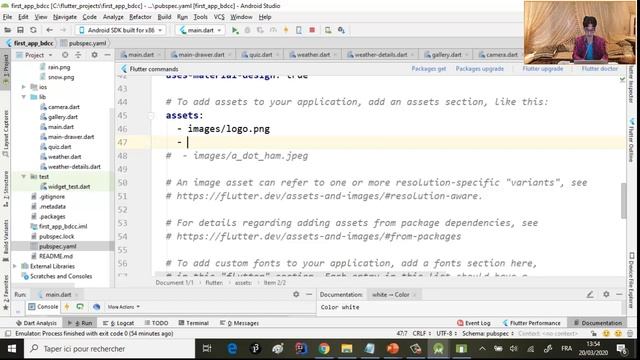
Task: Click the Flutter Hot Reload lightning icon
Action: tap(286, 30)
